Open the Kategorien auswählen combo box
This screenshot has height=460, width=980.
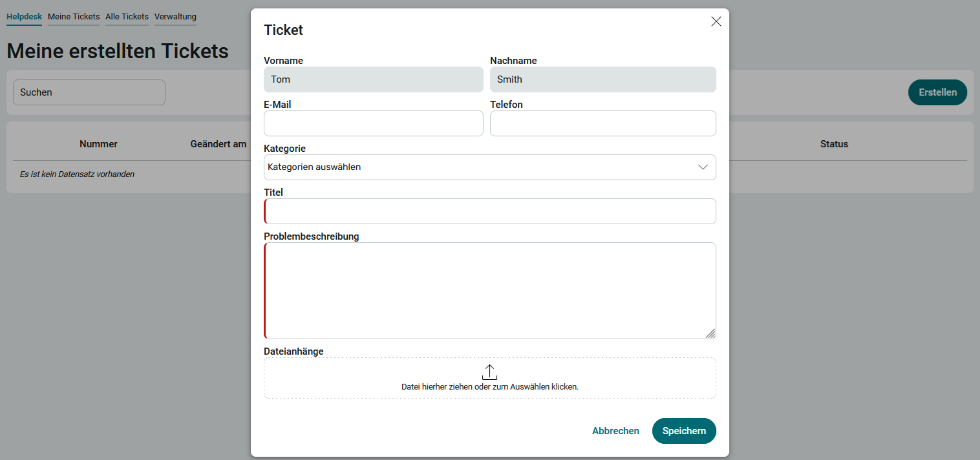[x=489, y=167]
